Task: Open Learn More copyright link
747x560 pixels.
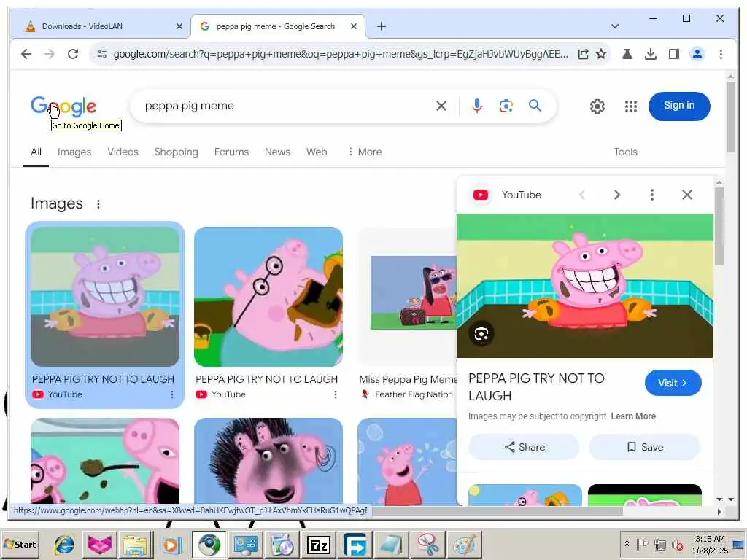Action: click(x=633, y=416)
